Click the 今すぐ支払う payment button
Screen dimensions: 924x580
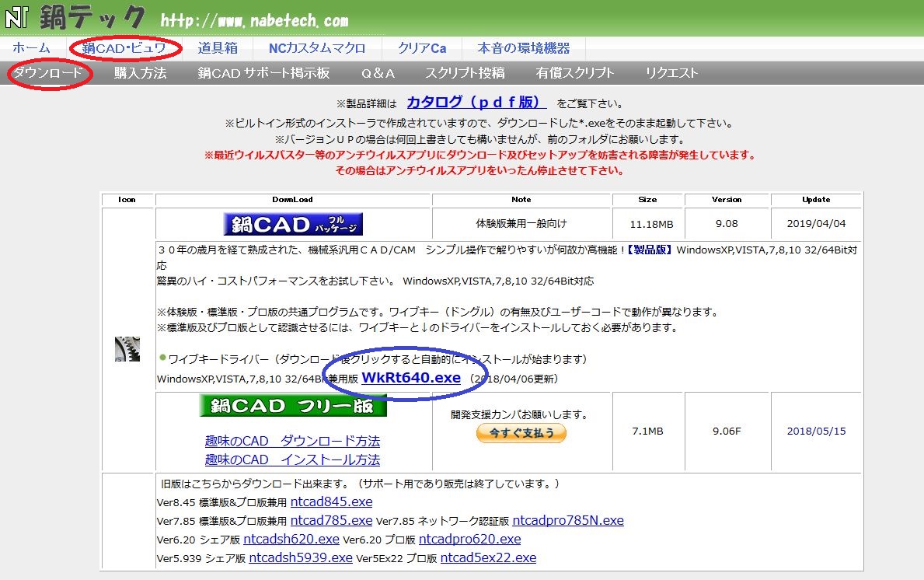pos(521,433)
